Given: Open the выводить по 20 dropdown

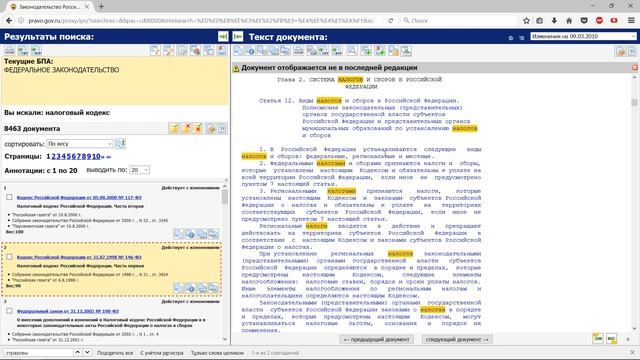Looking at the screenshot, I should point(140,170).
